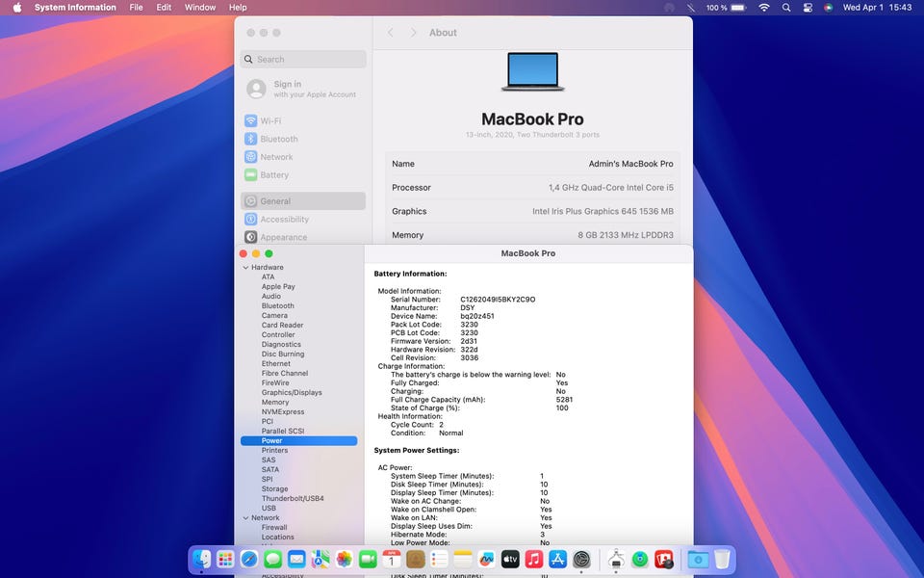The height and width of the screenshot is (578, 924).
Task: Select Memory in hardware list
Action: [275, 403]
